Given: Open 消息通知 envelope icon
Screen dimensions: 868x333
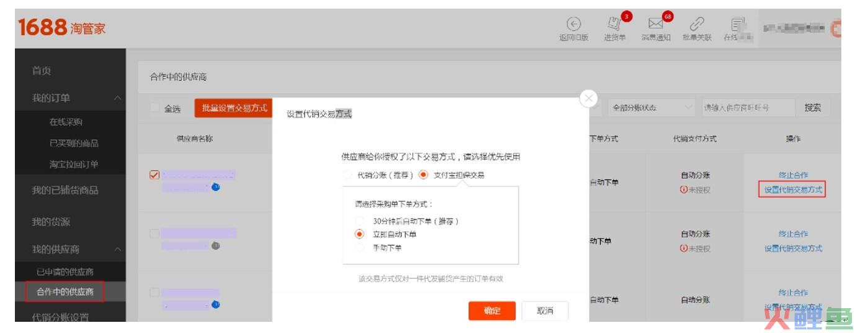Looking at the screenshot, I should (x=656, y=24).
